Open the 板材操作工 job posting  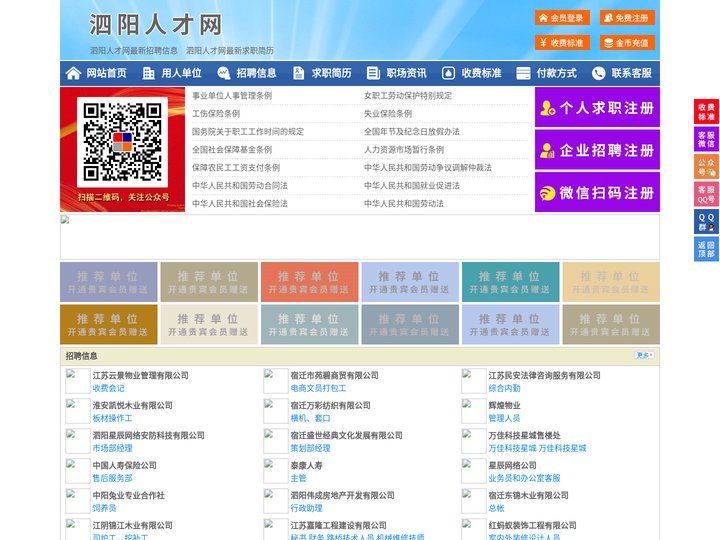pyautogui.click(x=112, y=418)
